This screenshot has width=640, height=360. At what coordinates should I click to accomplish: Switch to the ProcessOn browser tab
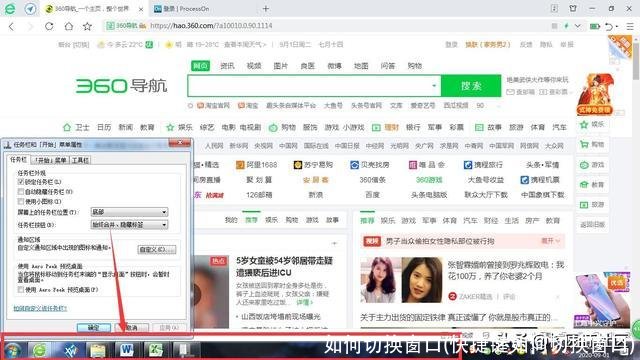coord(203,9)
